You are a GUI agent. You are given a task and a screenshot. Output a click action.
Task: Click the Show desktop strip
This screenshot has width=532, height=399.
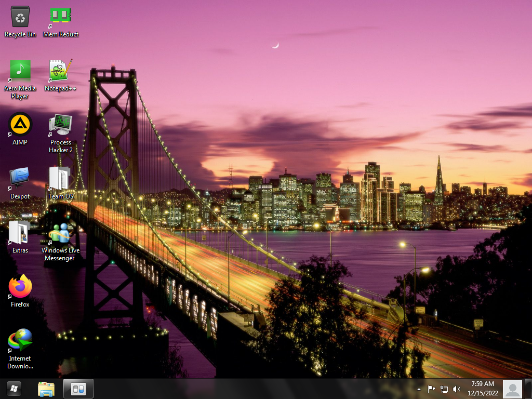[528, 389]
